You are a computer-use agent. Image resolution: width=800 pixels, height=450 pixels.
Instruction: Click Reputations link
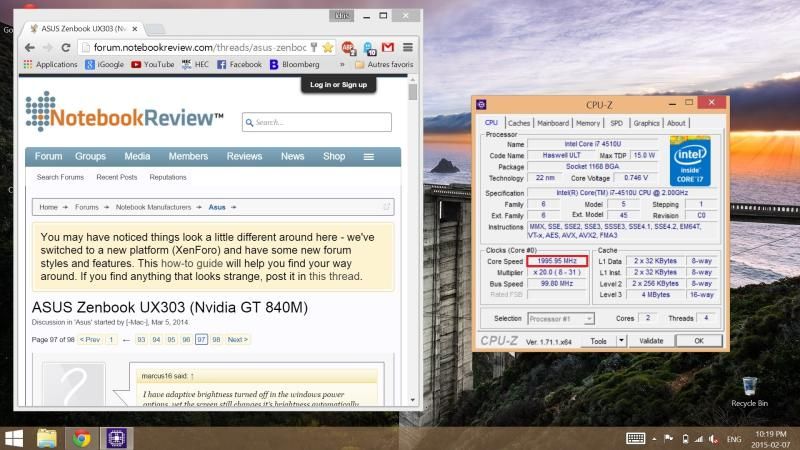168,177
